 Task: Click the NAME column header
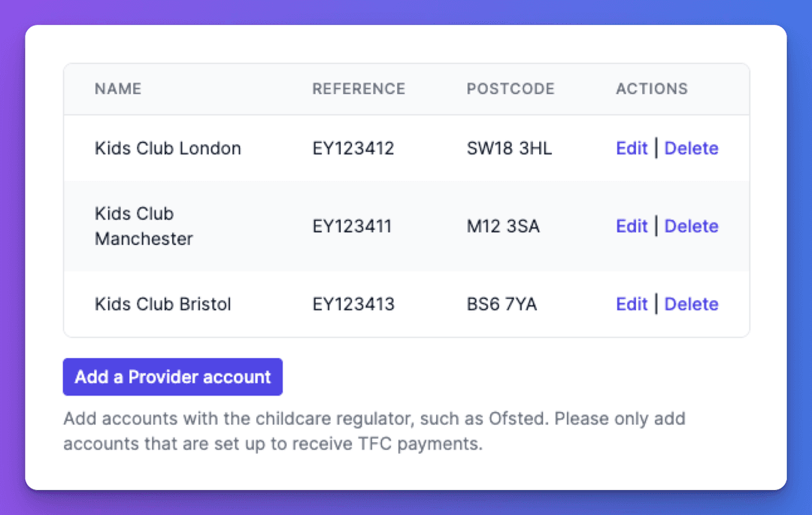pos(117,89)
